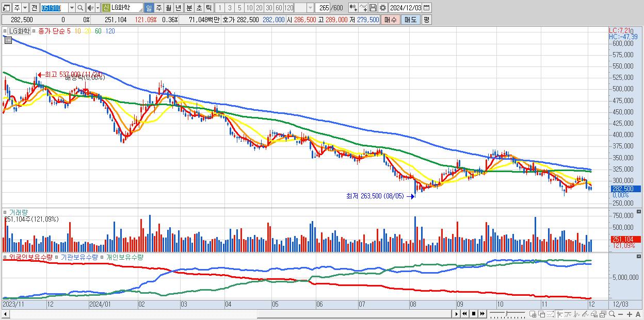Viewport: 644px width, 320px height.
Task: Click the trendline drawing icon
Action: pos(585,314)
